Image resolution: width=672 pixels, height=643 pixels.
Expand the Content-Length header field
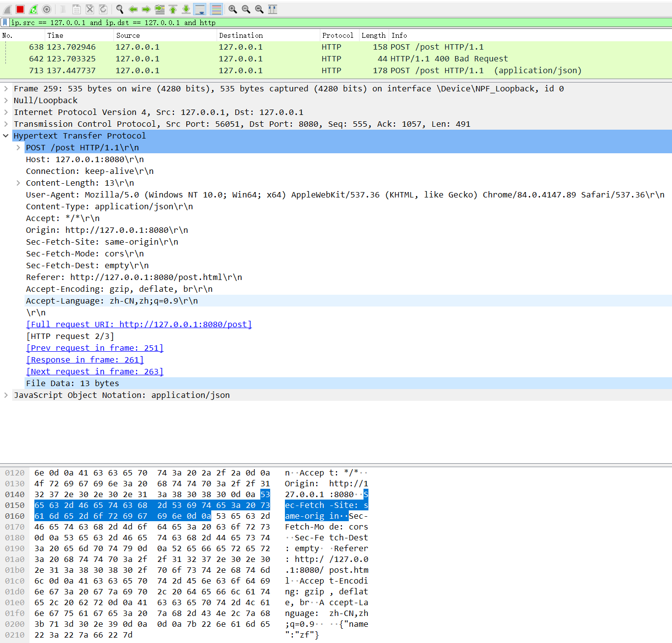(18, 183)
